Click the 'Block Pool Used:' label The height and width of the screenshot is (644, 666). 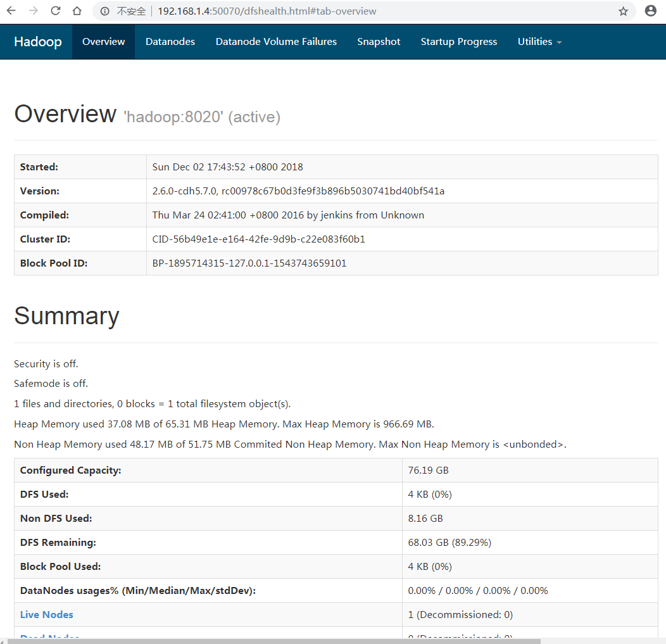60,567
